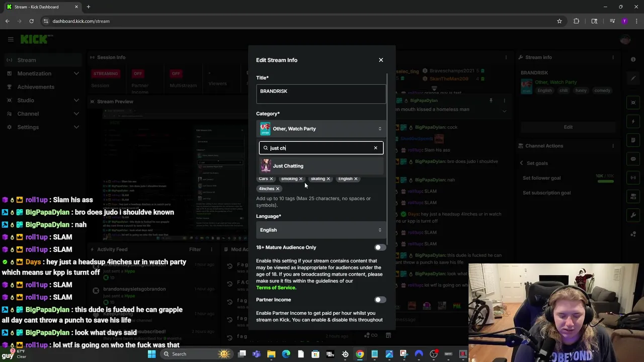Click the taskbar Search box

[196, 354]
